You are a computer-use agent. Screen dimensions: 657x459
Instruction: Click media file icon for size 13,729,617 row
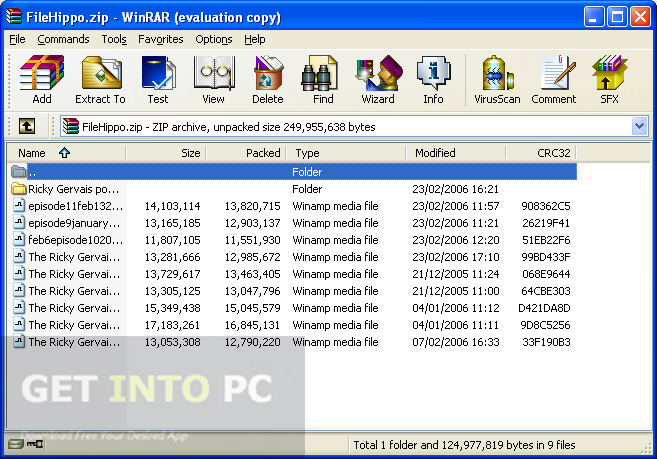[19, 273]
